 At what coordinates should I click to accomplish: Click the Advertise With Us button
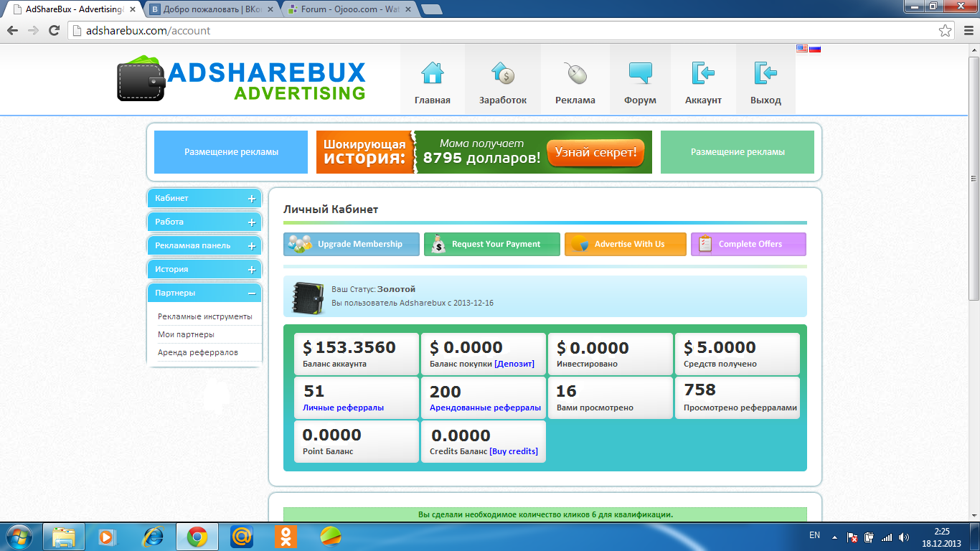pyautogui.click(x=626, y=244)
